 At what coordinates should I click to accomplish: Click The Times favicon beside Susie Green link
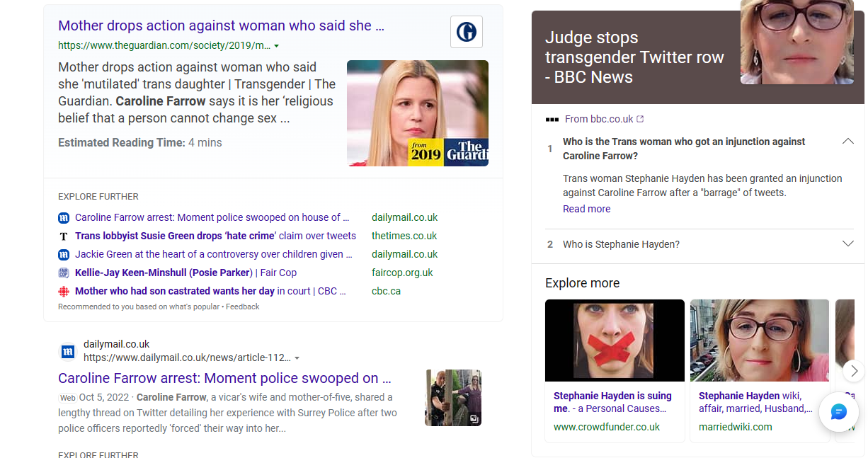click(64, 236)
